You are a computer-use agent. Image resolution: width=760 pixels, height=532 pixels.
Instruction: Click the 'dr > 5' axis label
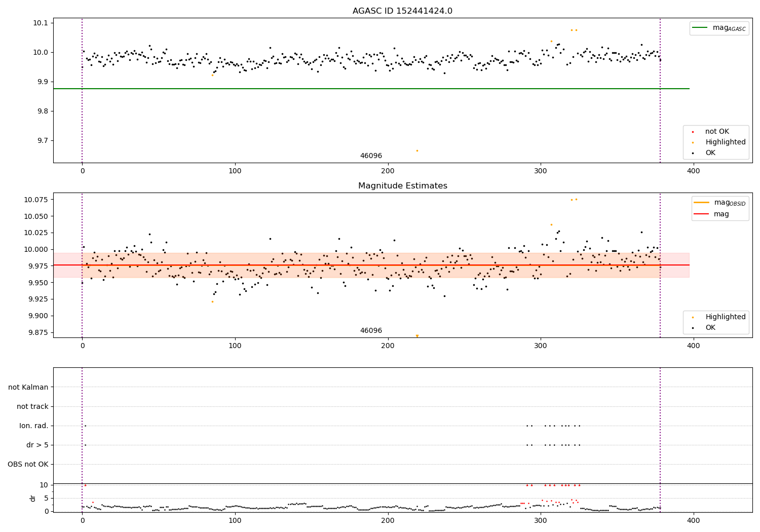coord(37,445)
